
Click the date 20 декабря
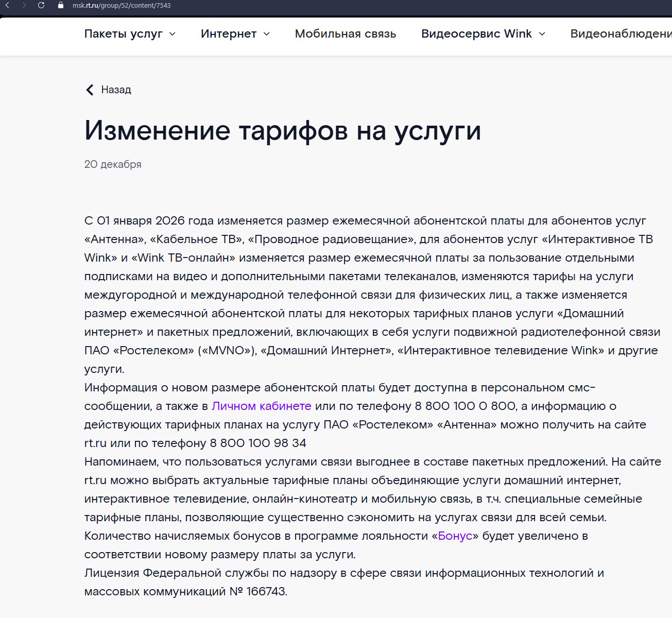(113, 164)
